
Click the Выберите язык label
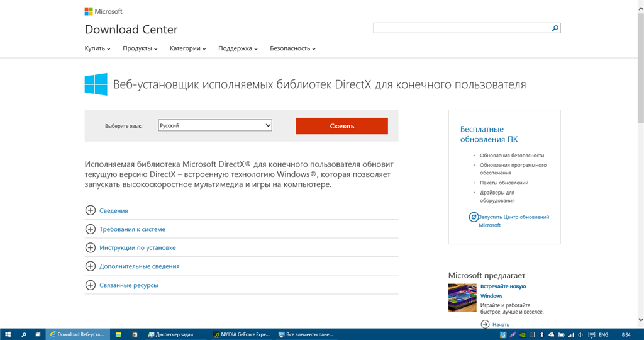pos(124,126)
